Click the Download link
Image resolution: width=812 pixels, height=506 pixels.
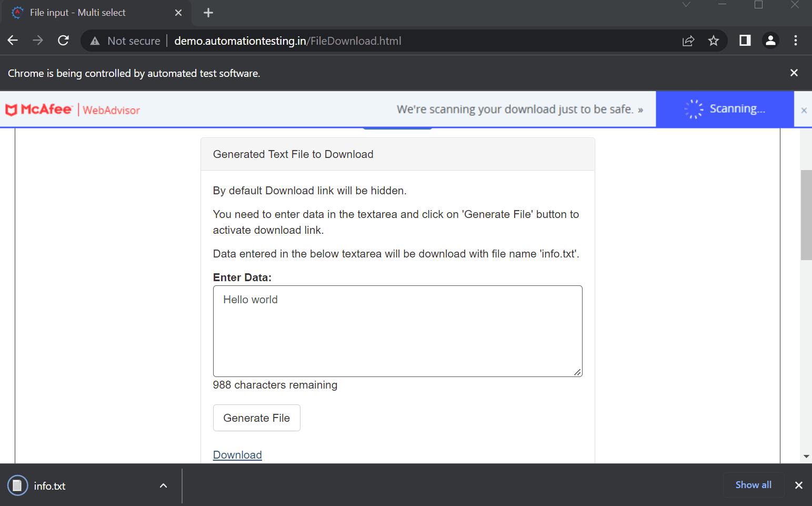pos(237,454)
